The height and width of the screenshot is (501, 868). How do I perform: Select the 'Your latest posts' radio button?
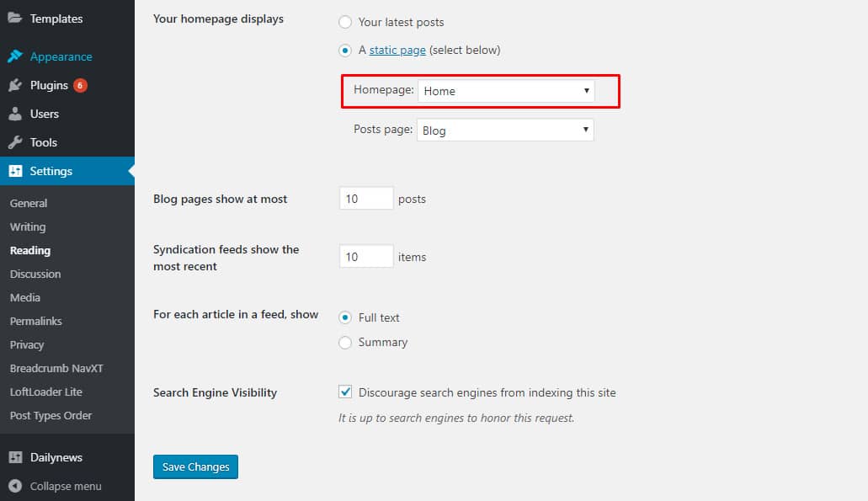[345, 22]
